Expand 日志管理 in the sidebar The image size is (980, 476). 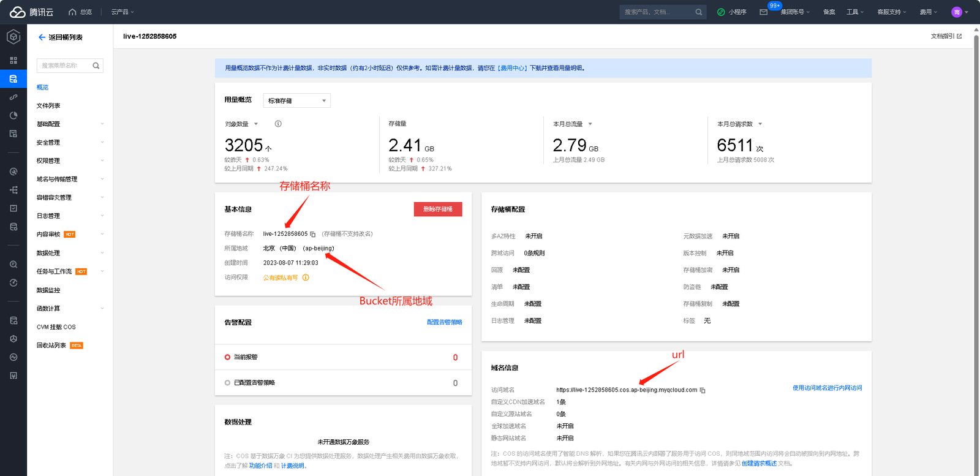click(x=70, y=216)
